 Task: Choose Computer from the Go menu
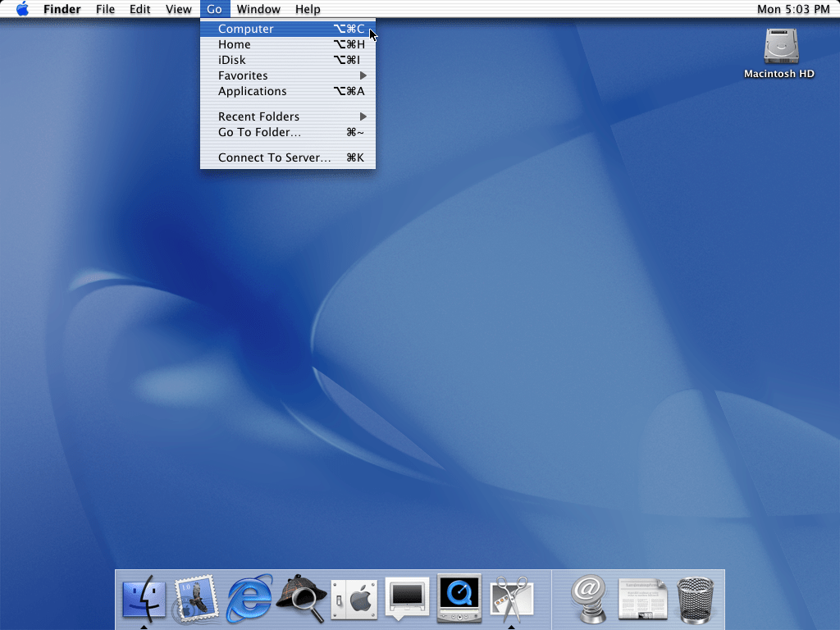click(x=246, y=29)
